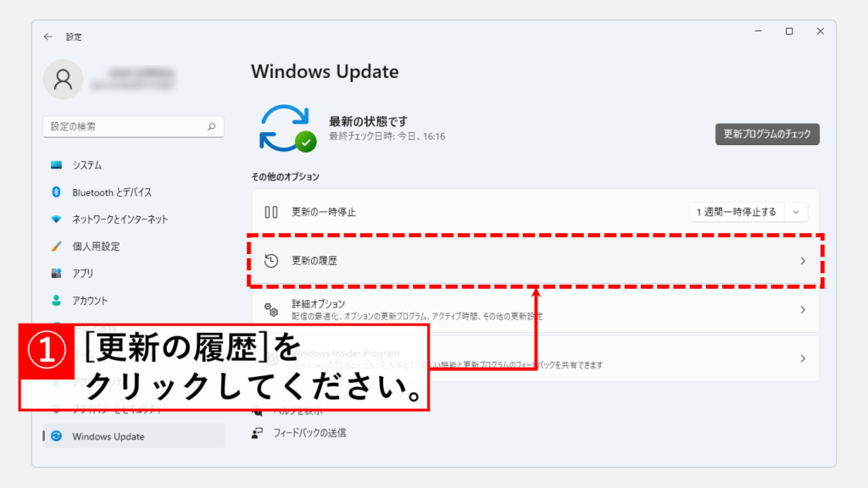Click chevron on 詳細オプション row

[803, 310]
